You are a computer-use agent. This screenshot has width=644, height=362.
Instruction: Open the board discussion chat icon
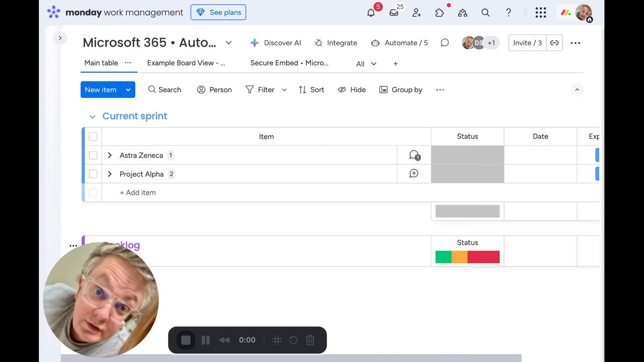coord(445,43)
